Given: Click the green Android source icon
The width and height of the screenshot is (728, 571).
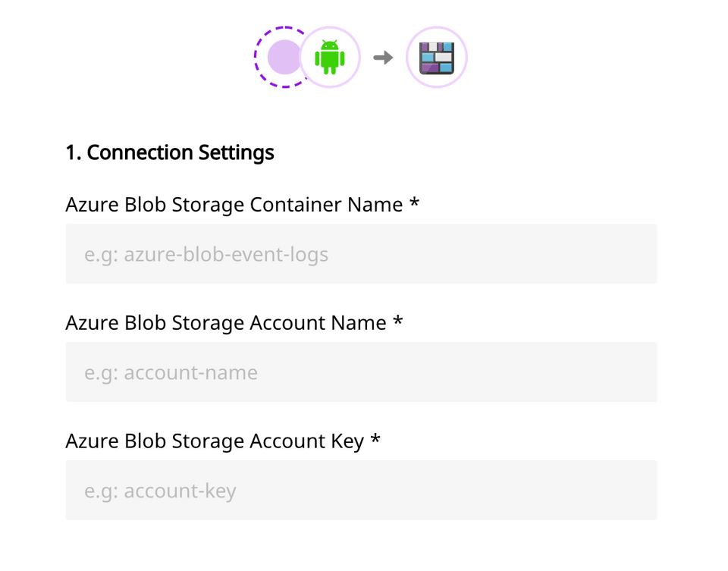Looking at the screenshot, I should 329,58.
